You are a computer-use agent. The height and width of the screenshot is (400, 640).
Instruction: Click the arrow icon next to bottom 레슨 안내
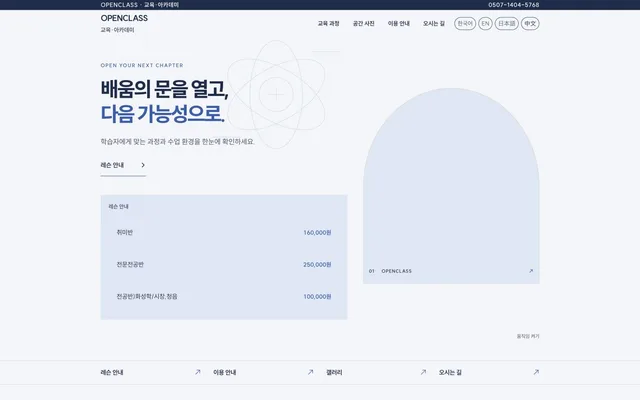[198, 372]
